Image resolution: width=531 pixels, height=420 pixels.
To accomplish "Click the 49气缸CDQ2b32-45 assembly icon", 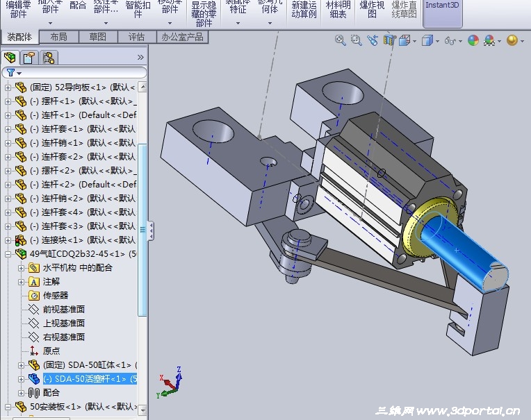I will (x=21, y=253).
